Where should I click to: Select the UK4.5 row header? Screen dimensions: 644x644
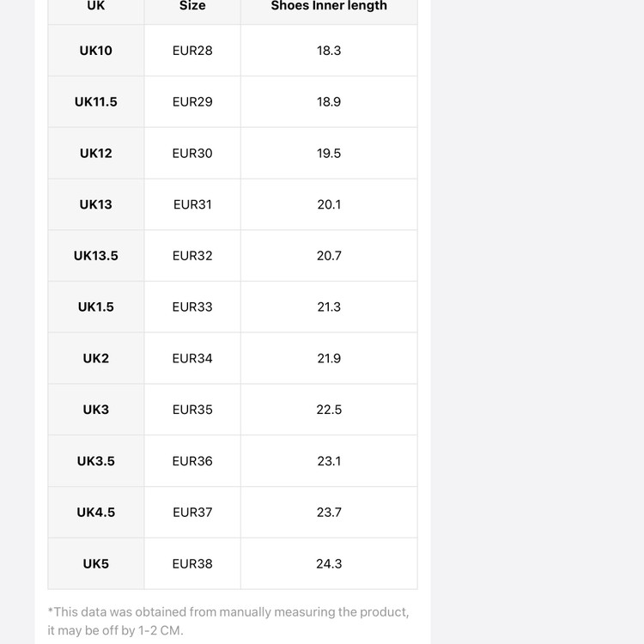(95, 512)
